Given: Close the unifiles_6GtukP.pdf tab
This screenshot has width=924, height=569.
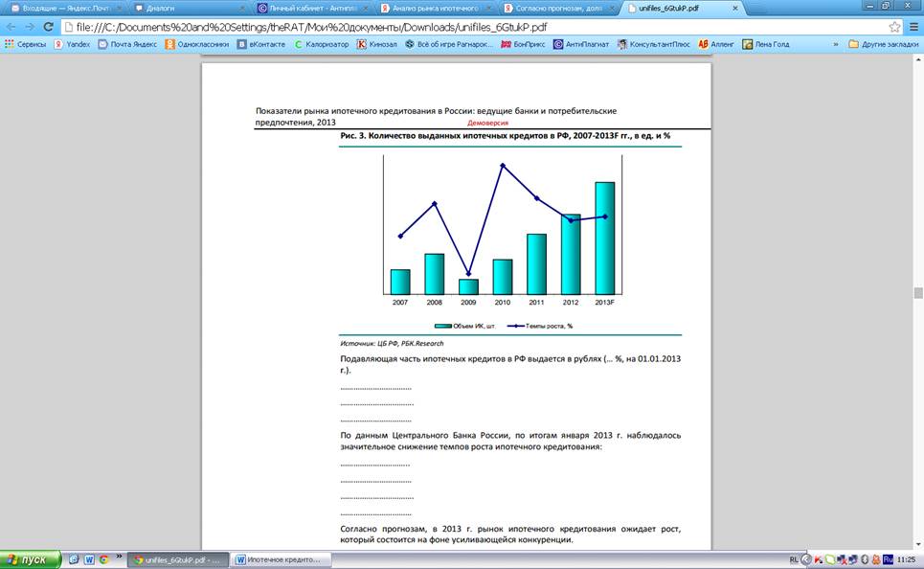Looking at the screenshot, I should coord(734,9).
